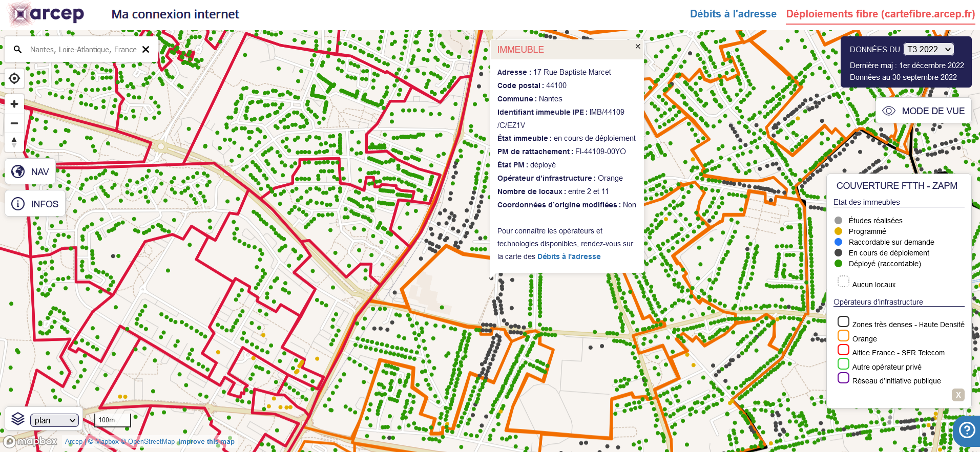Click the search magnifier icon
This screenshot has height=452, width=980.
(x=17, y=50)
